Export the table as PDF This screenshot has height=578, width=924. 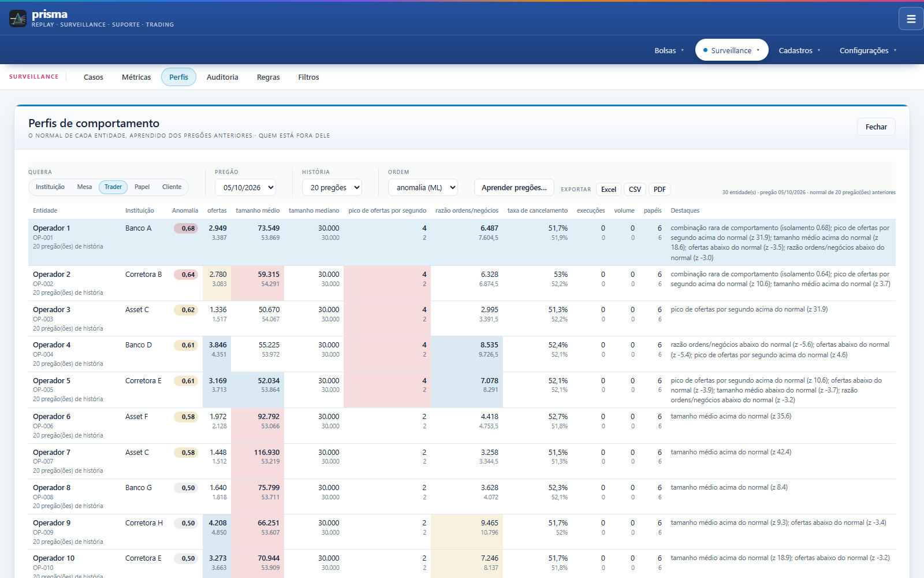click(x=660, y=190)
